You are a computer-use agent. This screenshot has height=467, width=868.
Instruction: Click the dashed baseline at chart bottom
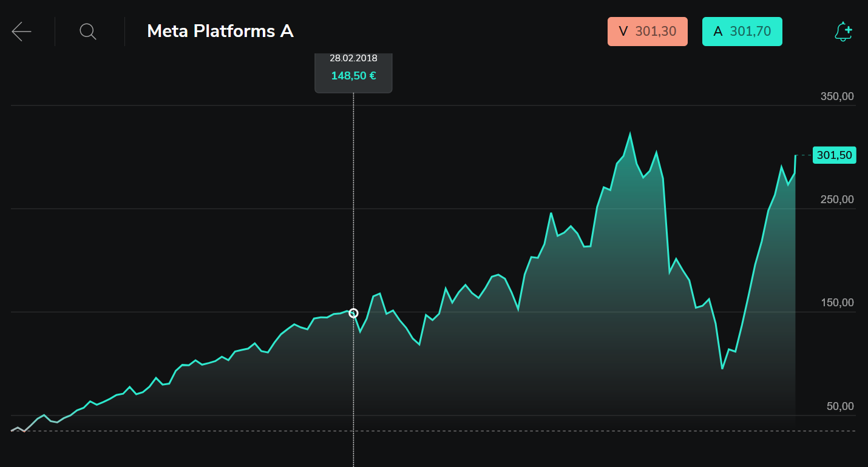click(x=486, y=431)
